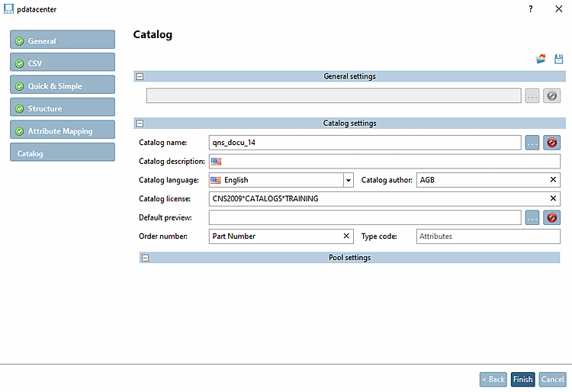572x392 pixels.
Task: Click the General settings header bar title
Action: tap(349, 76)
